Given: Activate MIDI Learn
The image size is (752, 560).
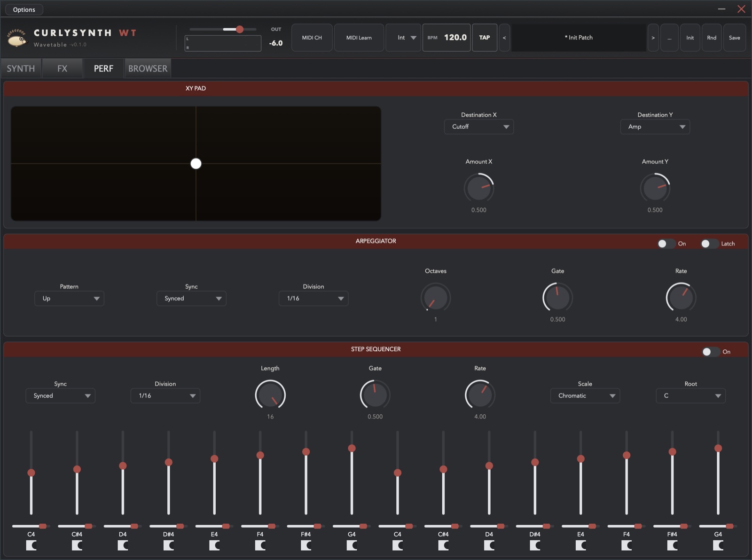Looking at the screenshot, I should pos(359,38).
